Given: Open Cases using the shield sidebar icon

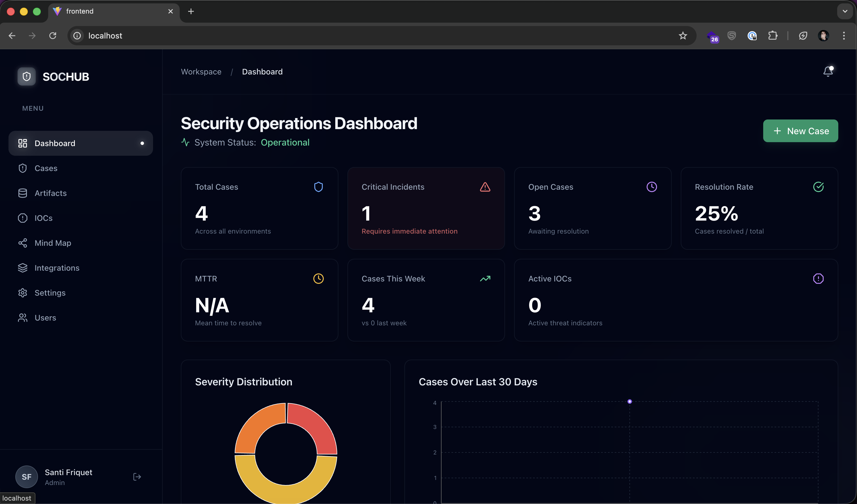Looking at the screenshot, I should coord(22,168).
